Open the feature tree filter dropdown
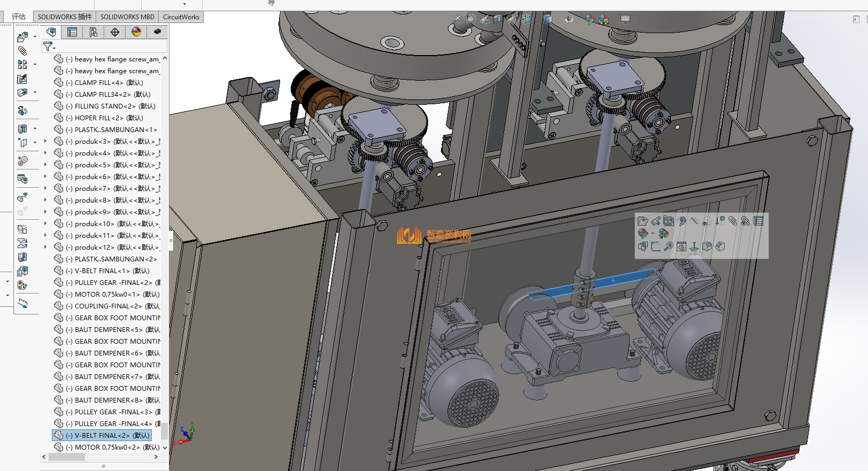Viewport: 868px width, 471px height. [49, 47]
